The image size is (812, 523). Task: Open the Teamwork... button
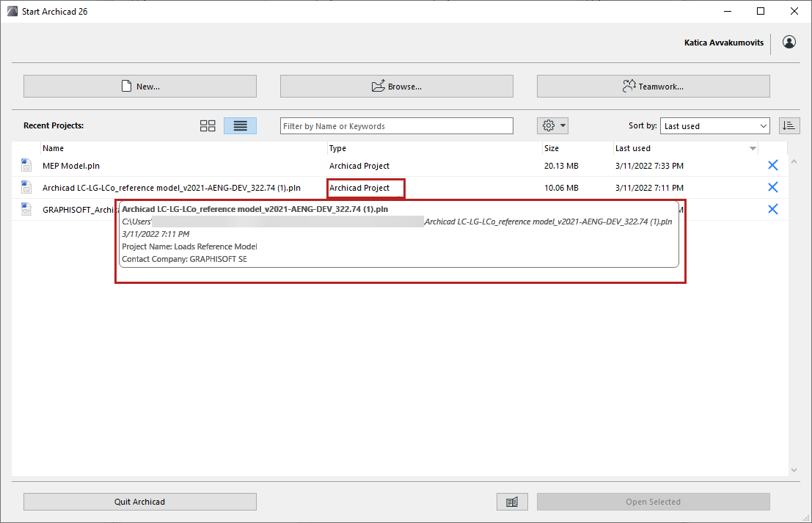(x=653, y=86)
